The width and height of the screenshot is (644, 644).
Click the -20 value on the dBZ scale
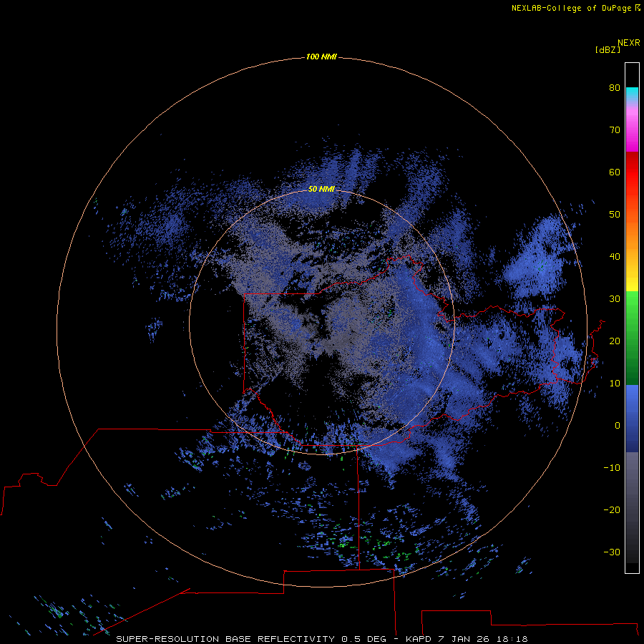pos(612,509)
